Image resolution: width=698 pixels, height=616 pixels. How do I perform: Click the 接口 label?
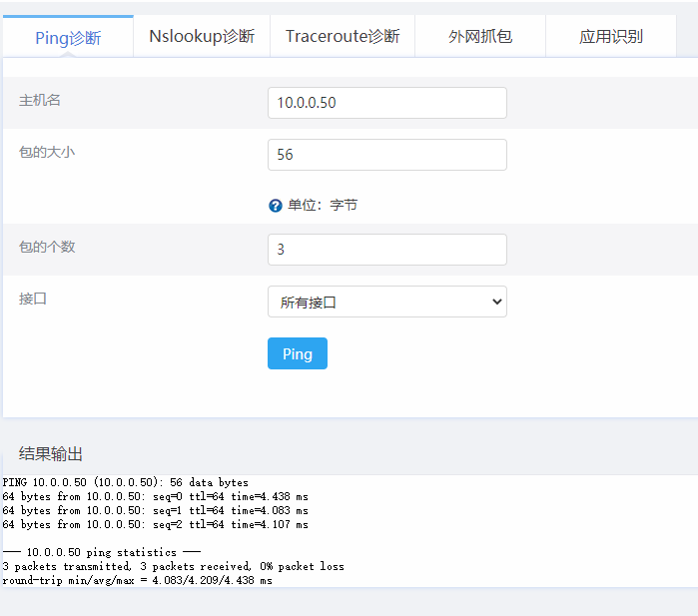coord(33,299)
